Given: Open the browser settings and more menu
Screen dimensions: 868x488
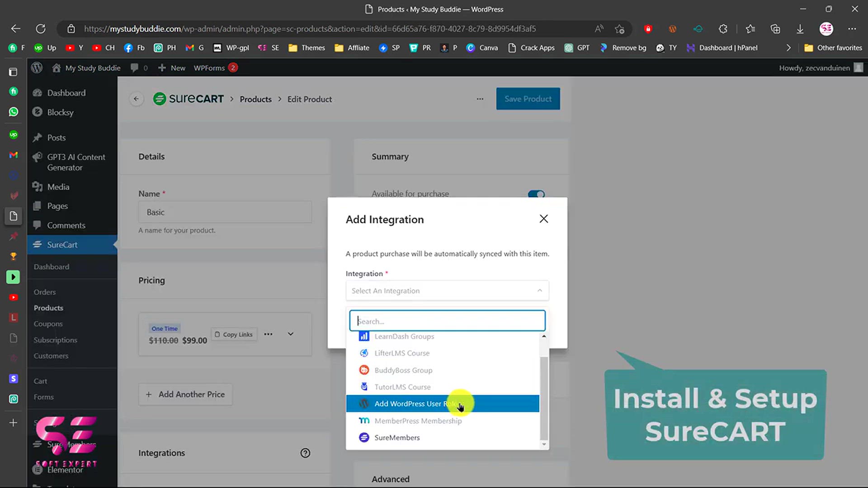Looking at the screenshot, I should (852, 29).
